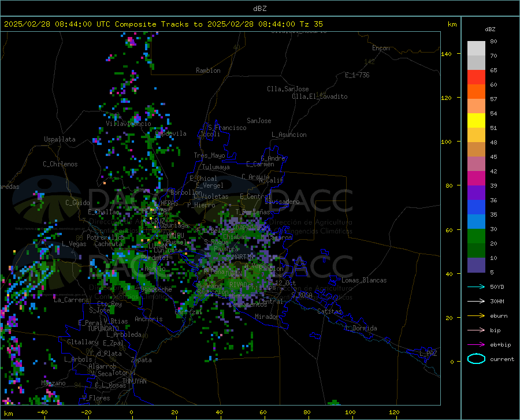Click the Encon map label
Image resolution: width=520 pixels, height=420 pixels.
[381, 48]
